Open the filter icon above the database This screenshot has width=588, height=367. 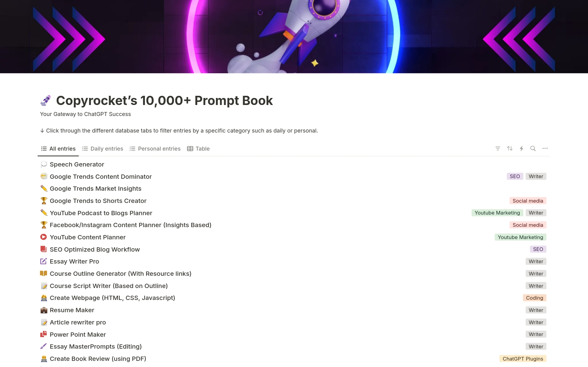tap(498, 148)
